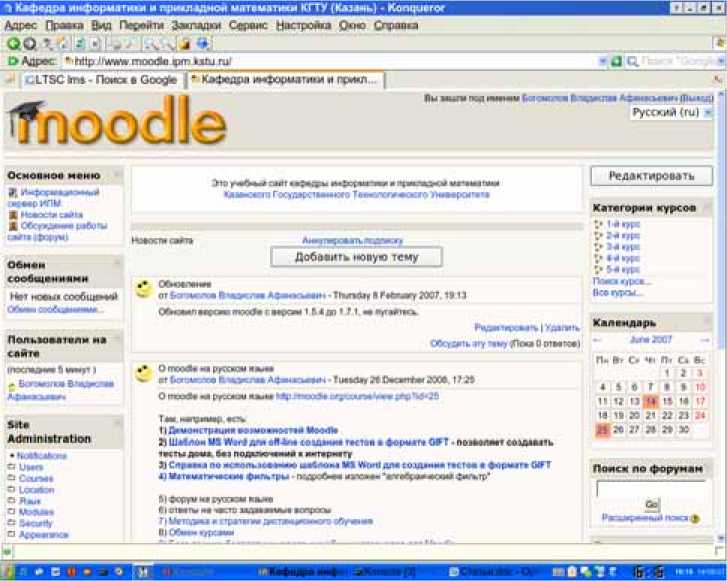The image size is (727, 581).
Task: Open the Русский (ru) language dropdown
Action: coord(671,113)
